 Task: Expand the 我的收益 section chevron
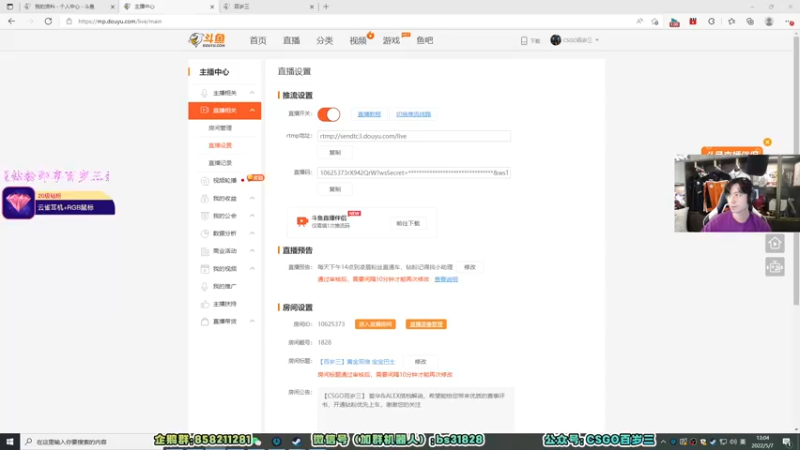pos(252,198)
